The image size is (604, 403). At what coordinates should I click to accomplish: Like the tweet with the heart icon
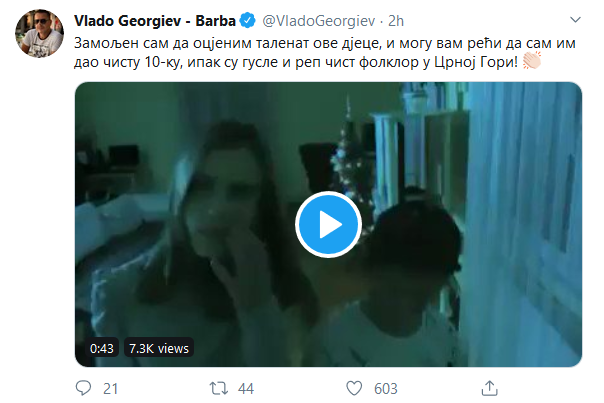pyautogui.click(x=353, y=387)
